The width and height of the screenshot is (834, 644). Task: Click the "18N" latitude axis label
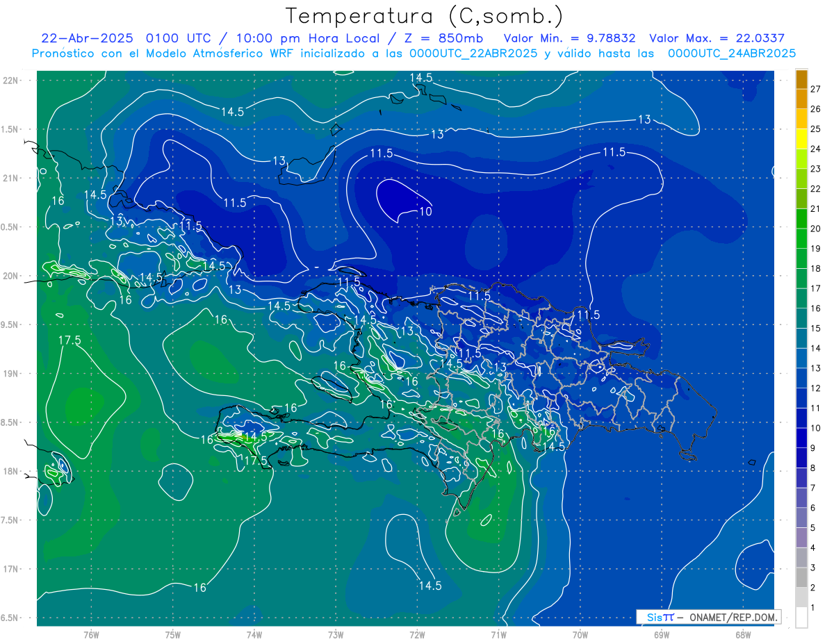(x=10, y=471)
